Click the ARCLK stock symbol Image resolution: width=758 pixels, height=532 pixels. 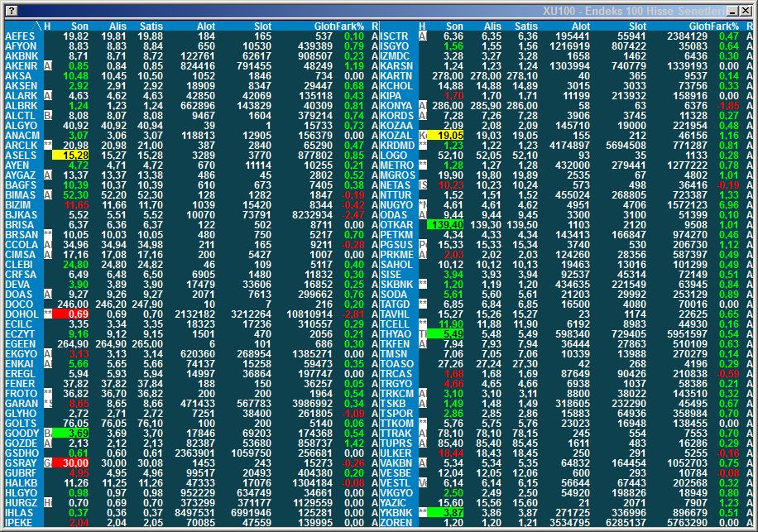click(21, 146)
